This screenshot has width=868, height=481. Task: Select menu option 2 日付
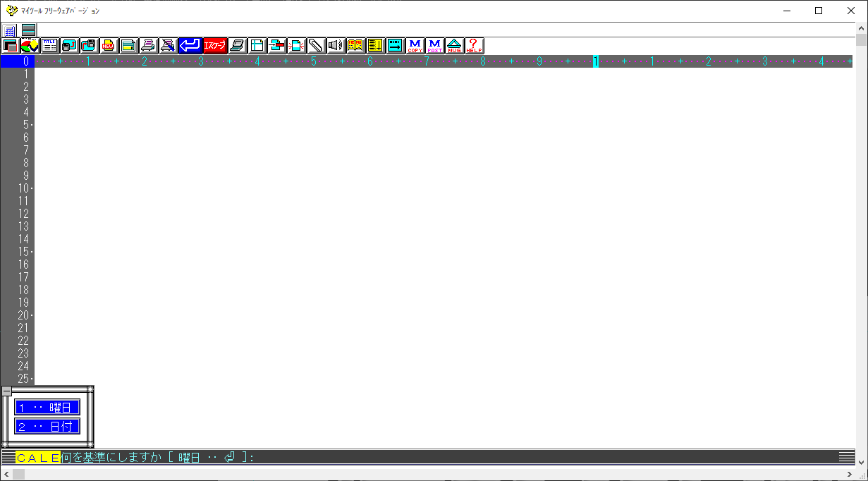tap(47, 426)
